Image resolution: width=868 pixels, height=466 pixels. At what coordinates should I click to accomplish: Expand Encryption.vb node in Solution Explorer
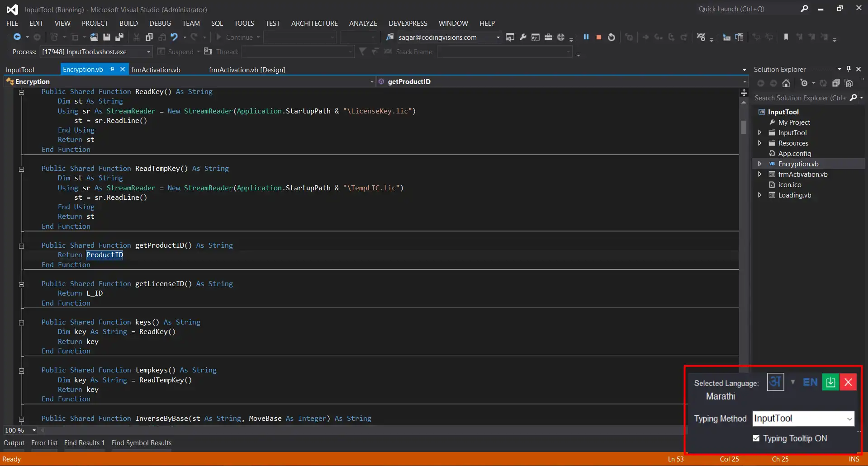760,164
